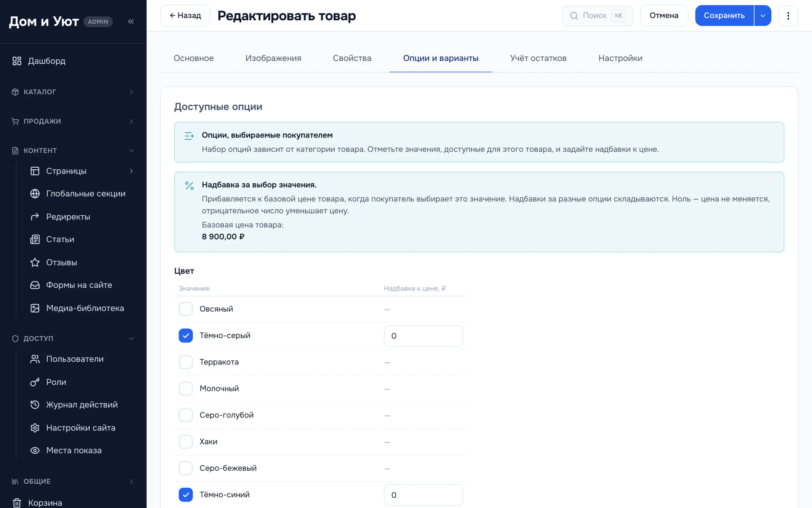Collapse the Контент section
Viewport: 812px width, 508px height.
click(x=73, y=150)
